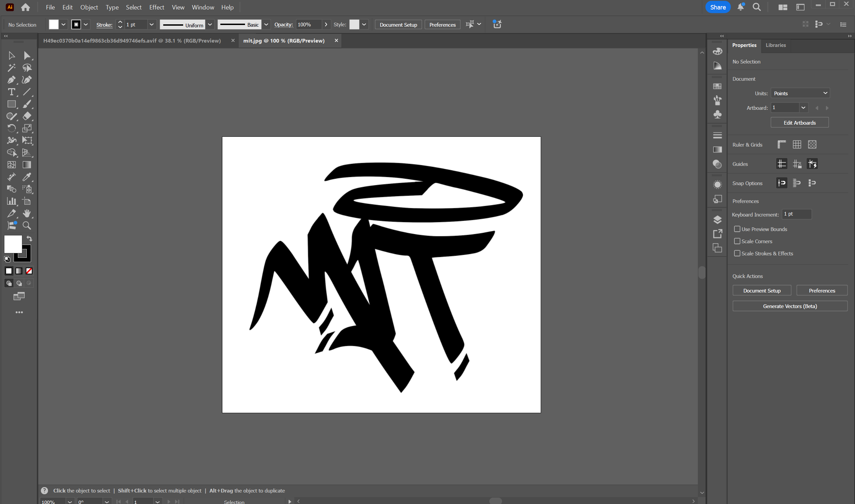
Task: Click the white Fill color swatch
Action: 13,244
